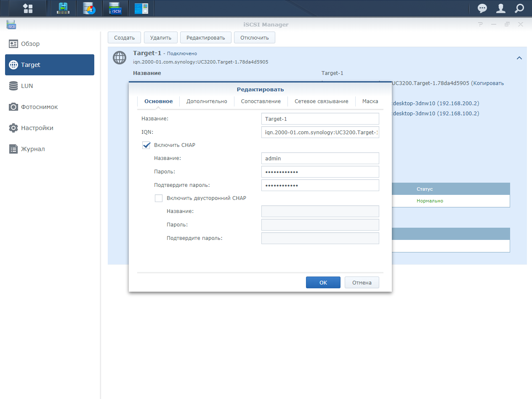Viewport: 532px width, 399px height.
Task: Open iSCSI Manager help question mark
Action: [481, 24]
